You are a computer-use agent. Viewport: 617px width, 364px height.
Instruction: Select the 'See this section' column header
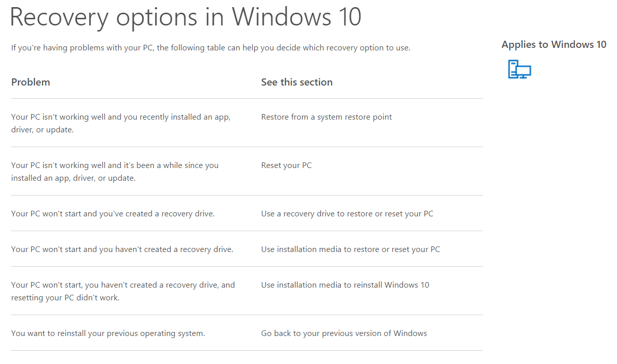pos(297,82)
